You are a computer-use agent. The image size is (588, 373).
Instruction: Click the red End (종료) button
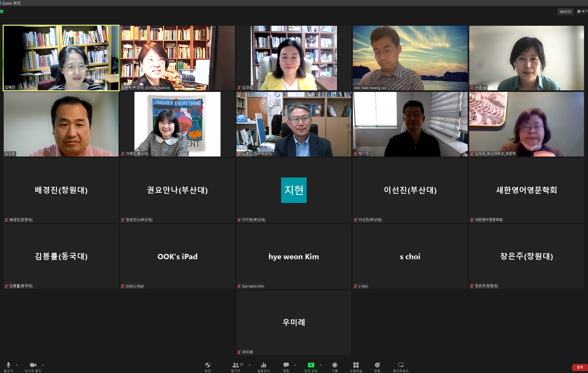[579, 367]
